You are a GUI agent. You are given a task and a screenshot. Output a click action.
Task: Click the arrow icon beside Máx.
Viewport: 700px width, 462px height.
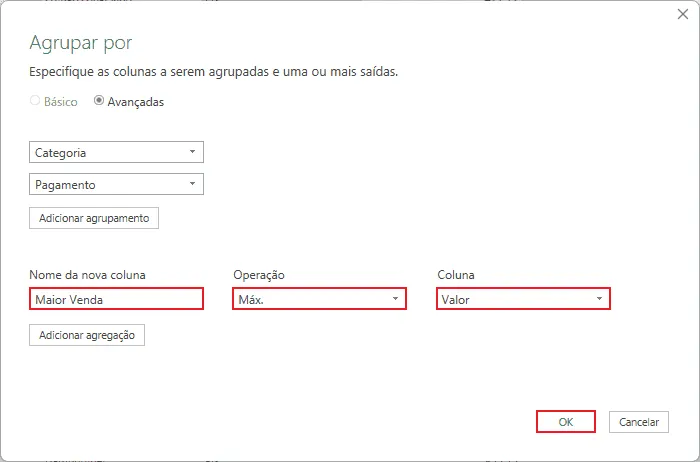point(395,299)
